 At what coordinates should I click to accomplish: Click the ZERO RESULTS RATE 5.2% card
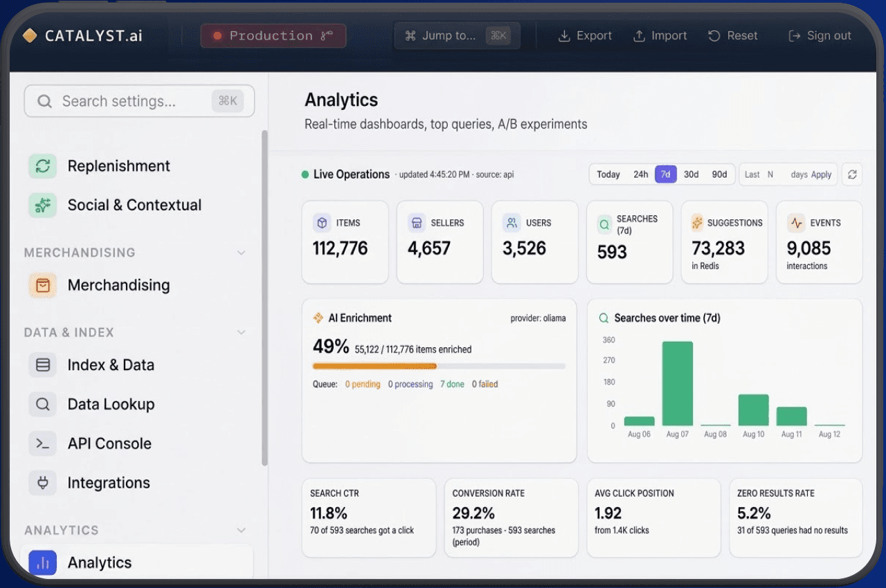tap(796, 517)
